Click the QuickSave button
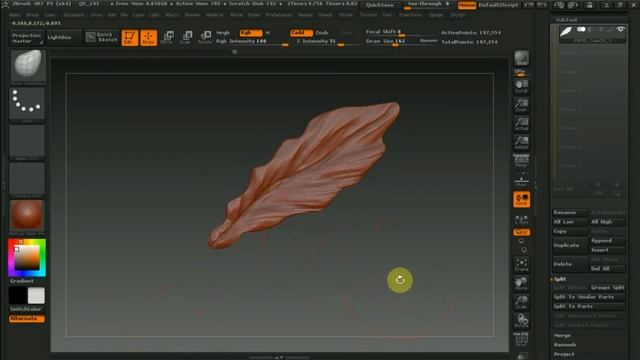 pyautogui.click(x=380, y=5)
